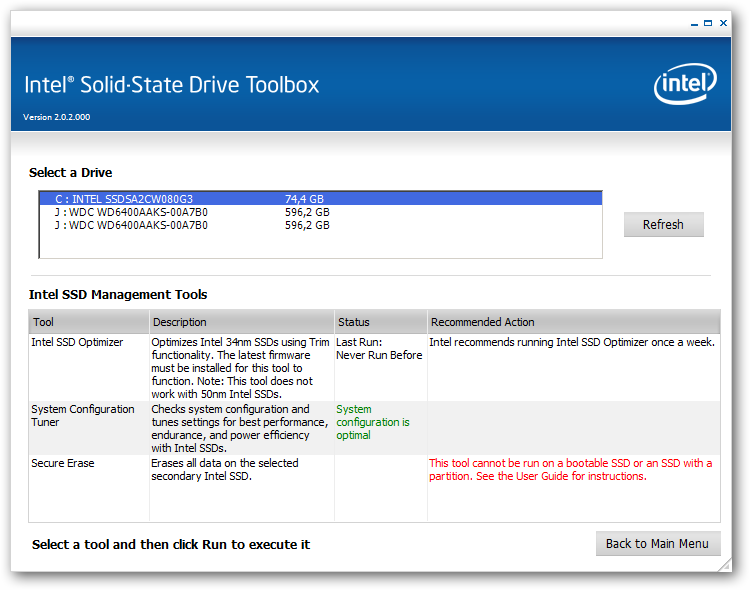Image resolution: width=750 pixels, height=590 pixels.
Task: Click the red Secure Erase warning text
Action: click(570, 469)
